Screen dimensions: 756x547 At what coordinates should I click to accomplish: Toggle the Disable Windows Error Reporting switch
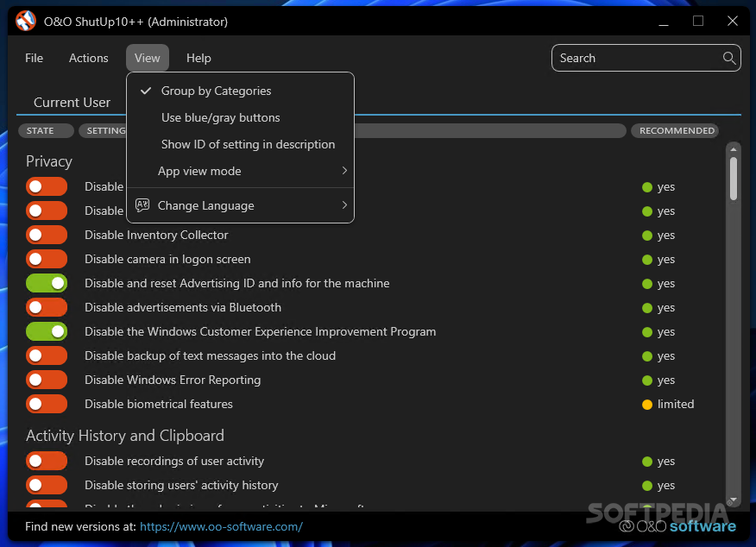point(47,380)
